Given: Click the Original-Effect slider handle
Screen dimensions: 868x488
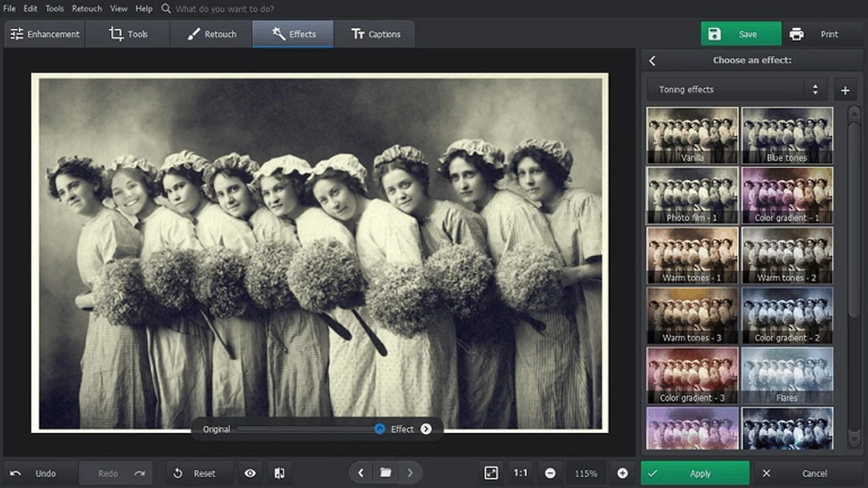Looking at the screenshot, I should pyautogui.click(x=380, y=429).
